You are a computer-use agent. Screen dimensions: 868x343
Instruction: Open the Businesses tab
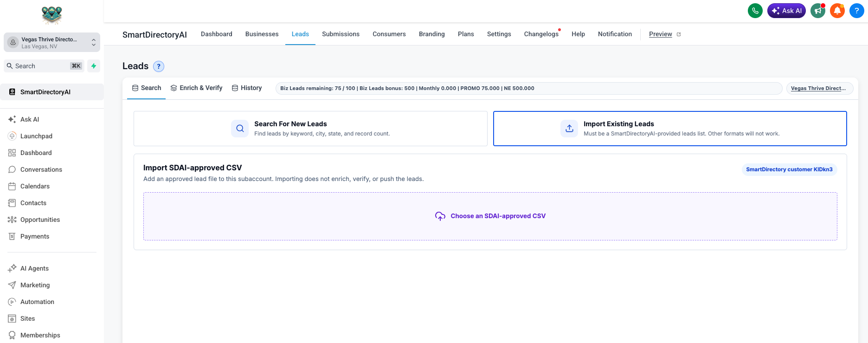[262, 34]
